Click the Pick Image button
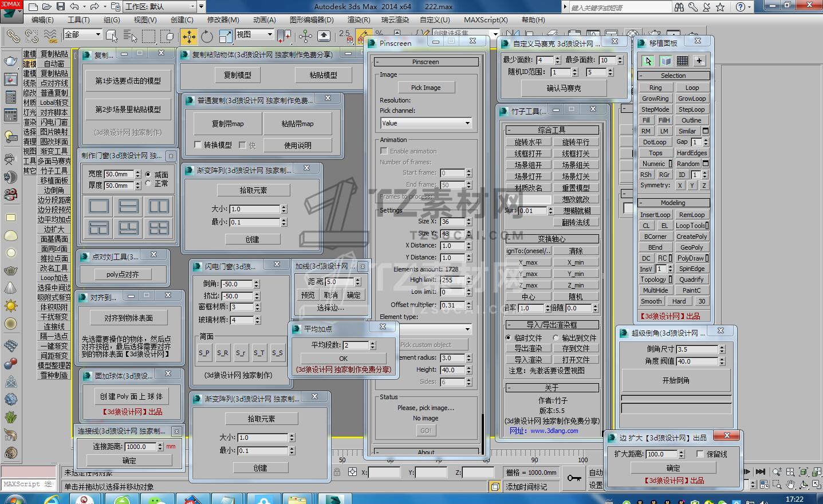Viewport: 823px width, 504px height. click(426, 88)
